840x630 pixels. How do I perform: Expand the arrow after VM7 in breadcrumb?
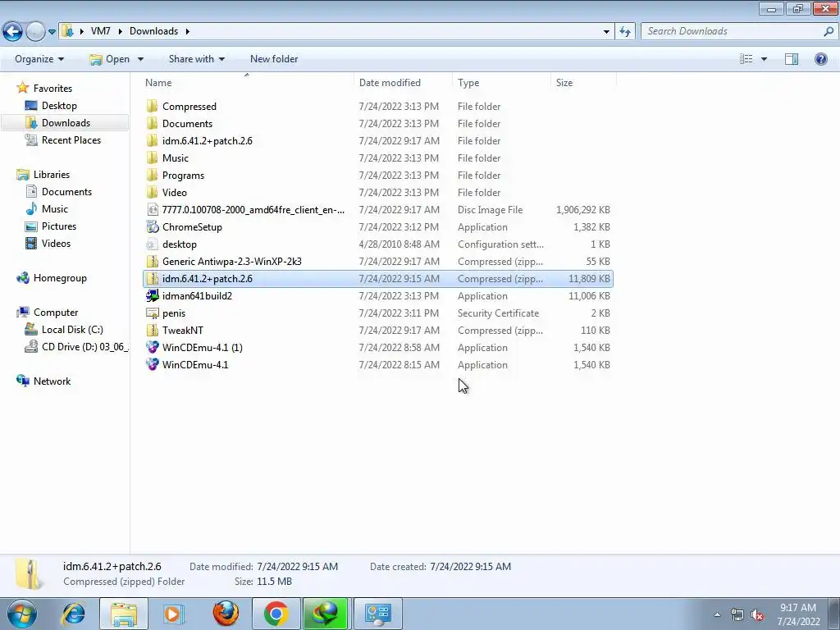[x=120, y=32]
